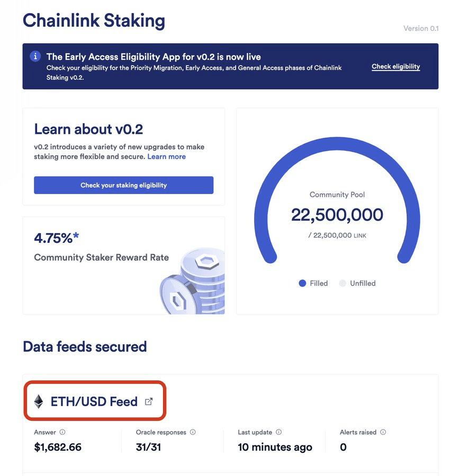Toggle the Unfilled legend indicator
This screenshot has height=476, width=459.
tap(342, 283)
